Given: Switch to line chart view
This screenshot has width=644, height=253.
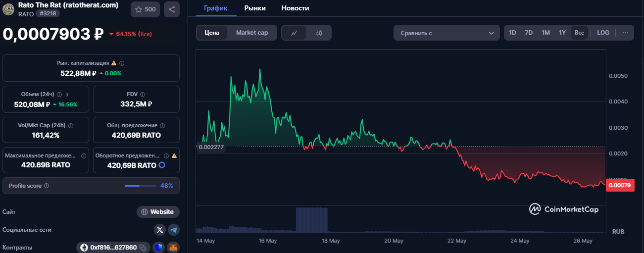Looking at the screenshot, I should [x=294, y=33].
